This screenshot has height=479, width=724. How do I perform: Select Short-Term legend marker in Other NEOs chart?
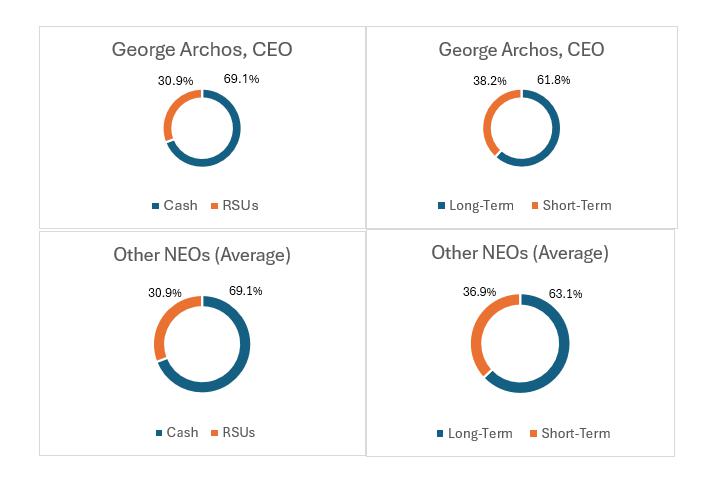534,434
